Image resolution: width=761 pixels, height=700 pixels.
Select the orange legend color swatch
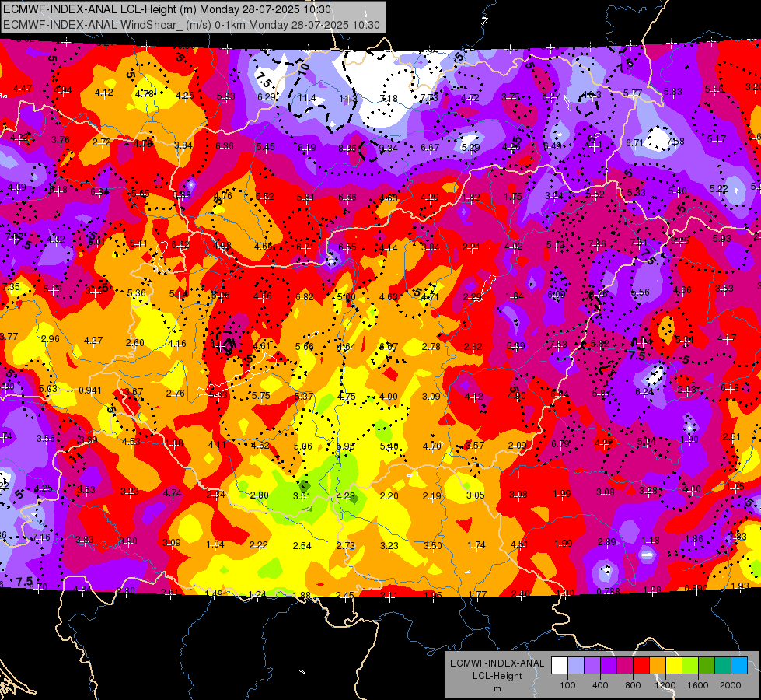point(658,666)
